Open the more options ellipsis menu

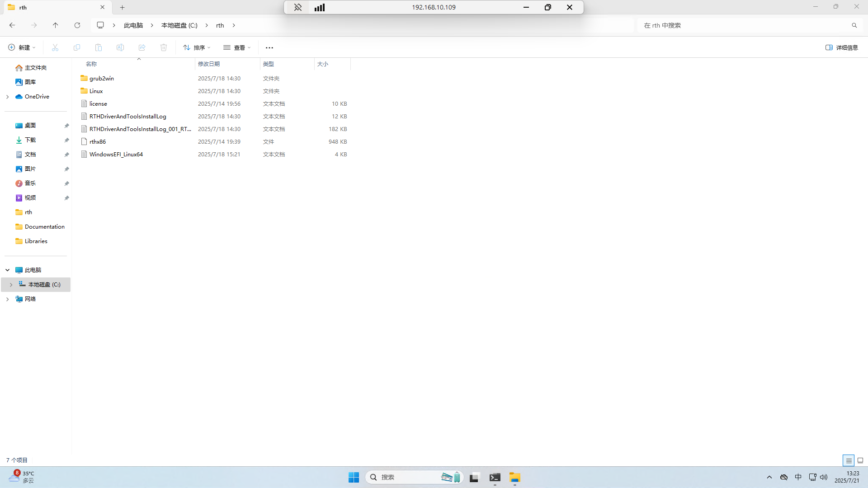coord(269,47)
